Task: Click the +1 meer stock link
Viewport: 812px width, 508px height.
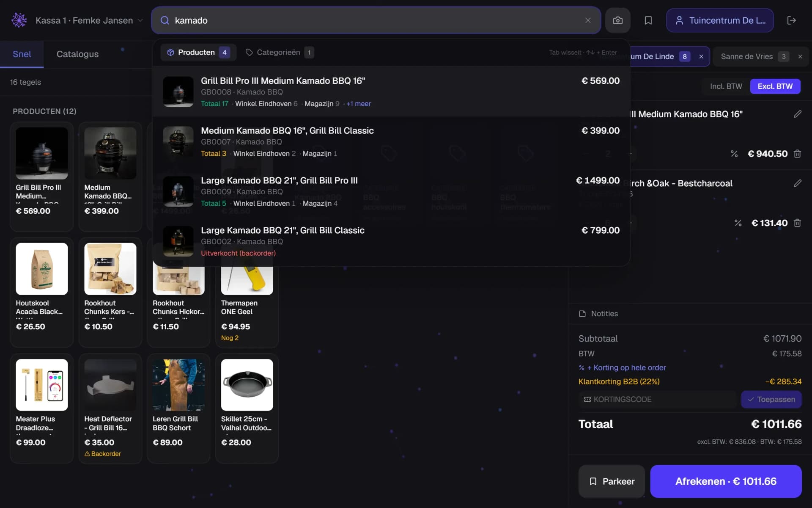Action: pos(358,104)
